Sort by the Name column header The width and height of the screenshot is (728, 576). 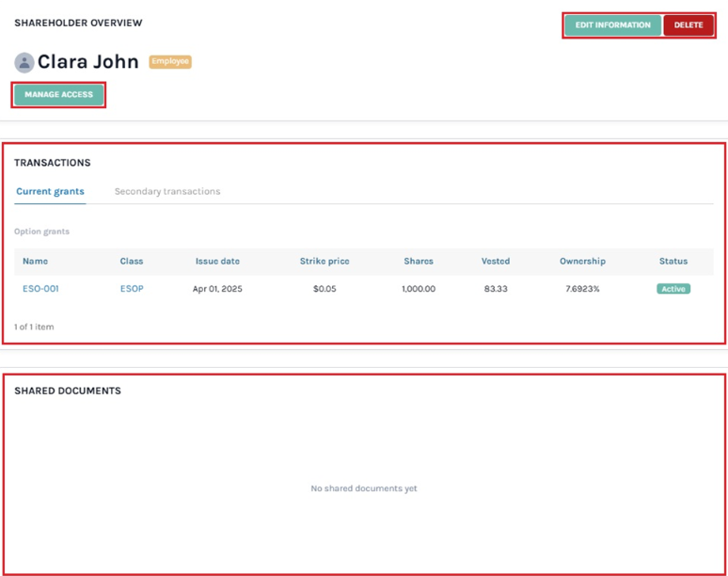pos(36,261)
